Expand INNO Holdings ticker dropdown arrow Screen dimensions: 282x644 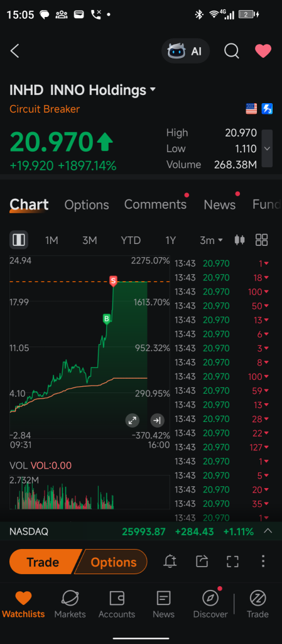click(153, 89)
